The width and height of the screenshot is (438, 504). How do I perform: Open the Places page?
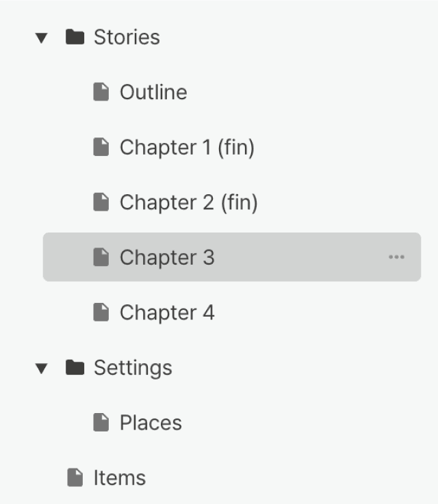click(151, 423)
